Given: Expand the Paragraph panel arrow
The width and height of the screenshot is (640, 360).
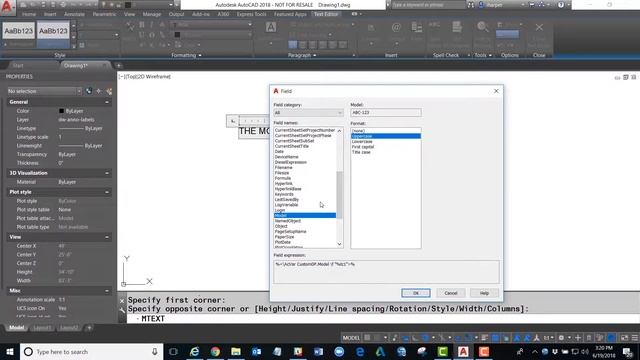Looking at the screenshot, I should [x=315, y=55].
